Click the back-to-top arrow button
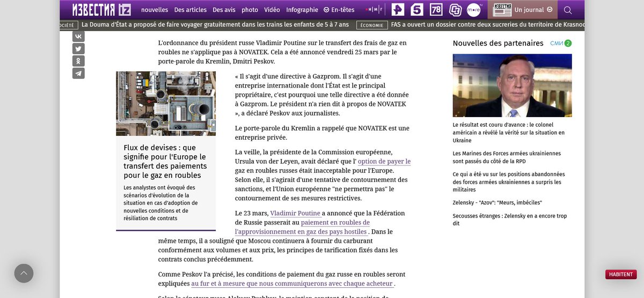This screenshot has height=298, width=644. [24, 273]
